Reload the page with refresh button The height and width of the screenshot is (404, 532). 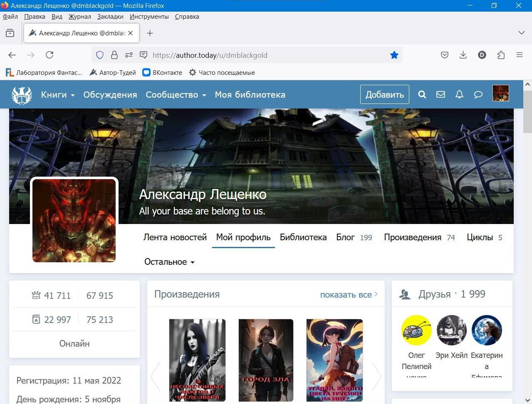point(49,55)
